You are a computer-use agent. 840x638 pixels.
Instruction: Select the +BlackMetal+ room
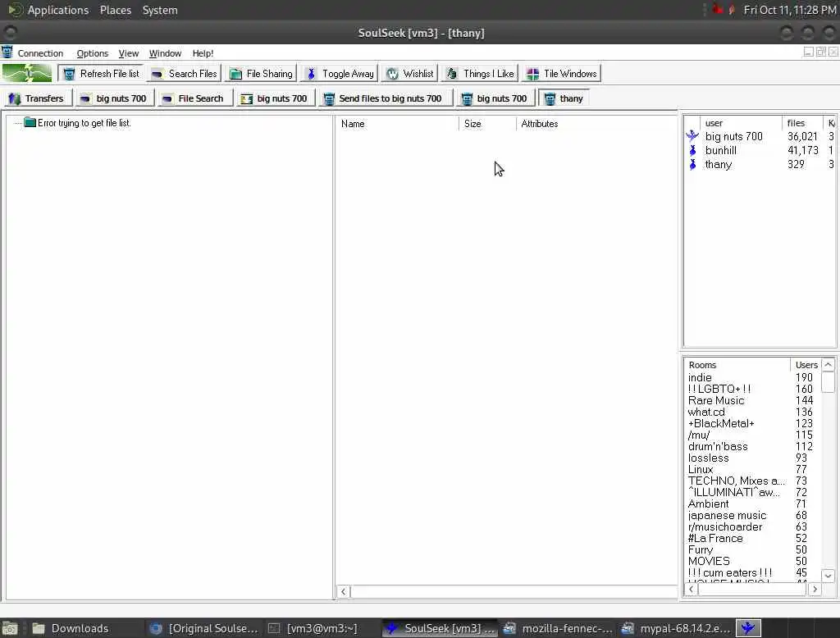pyautogui.click(x=721, y=424)
